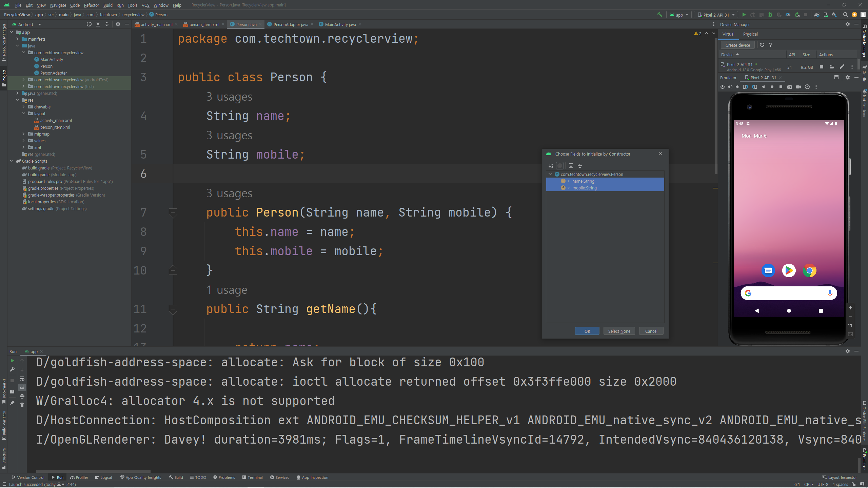The image size is (868, 488).
Task: Expand the manifests folder in project tree
Action: pos(18,39)
